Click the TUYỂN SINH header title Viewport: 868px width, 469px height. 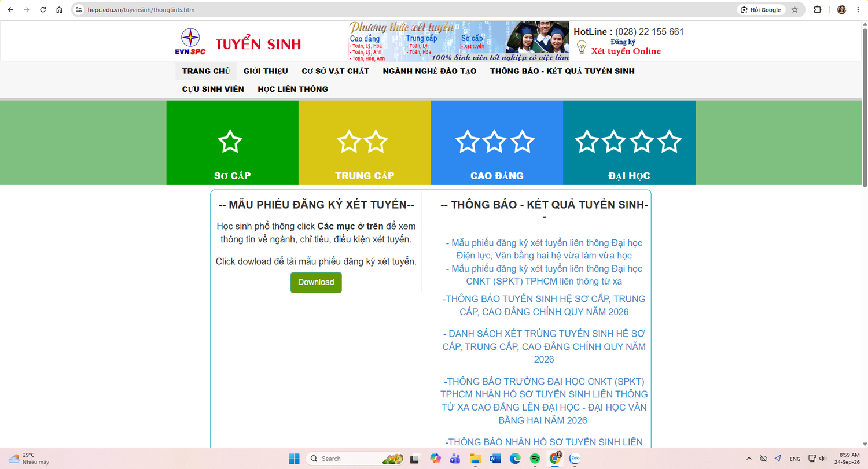click(258, 44)
